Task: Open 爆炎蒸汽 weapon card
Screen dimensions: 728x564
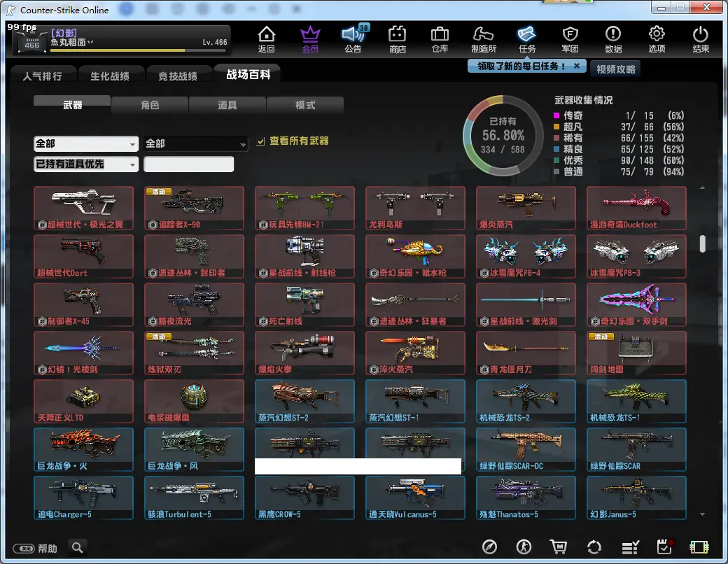Action: point(526,208)
